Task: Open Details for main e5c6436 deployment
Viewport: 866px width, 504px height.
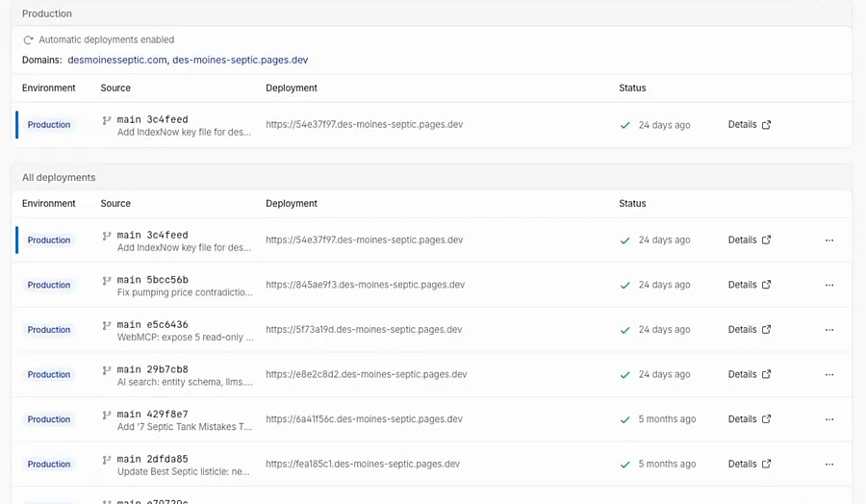Action: coord(749,330)
